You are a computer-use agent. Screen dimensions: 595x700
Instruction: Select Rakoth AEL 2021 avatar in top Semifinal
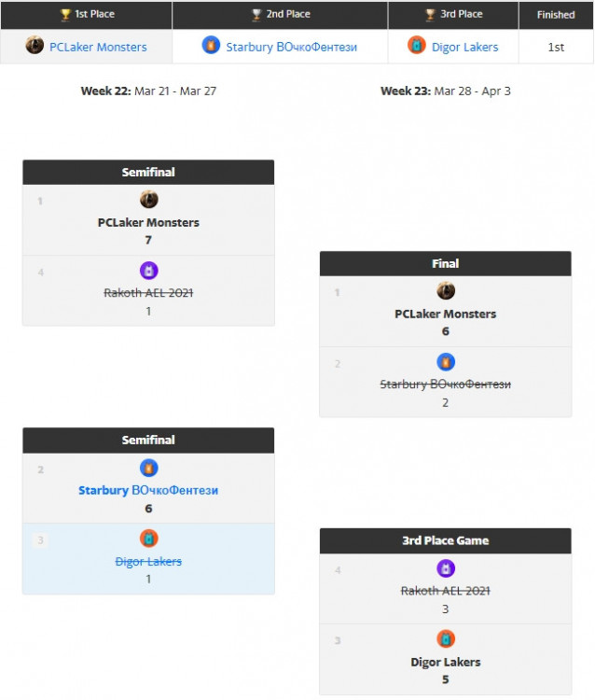point(148,271)
